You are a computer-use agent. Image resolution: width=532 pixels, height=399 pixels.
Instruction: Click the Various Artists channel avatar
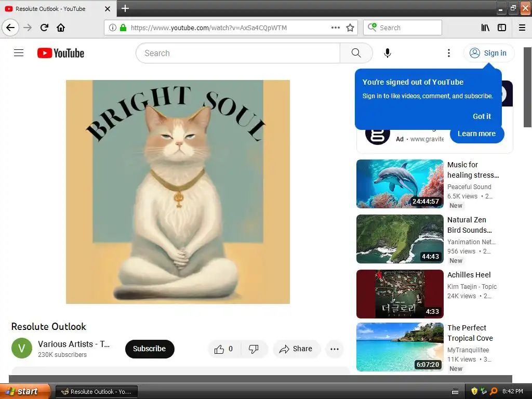22,348
